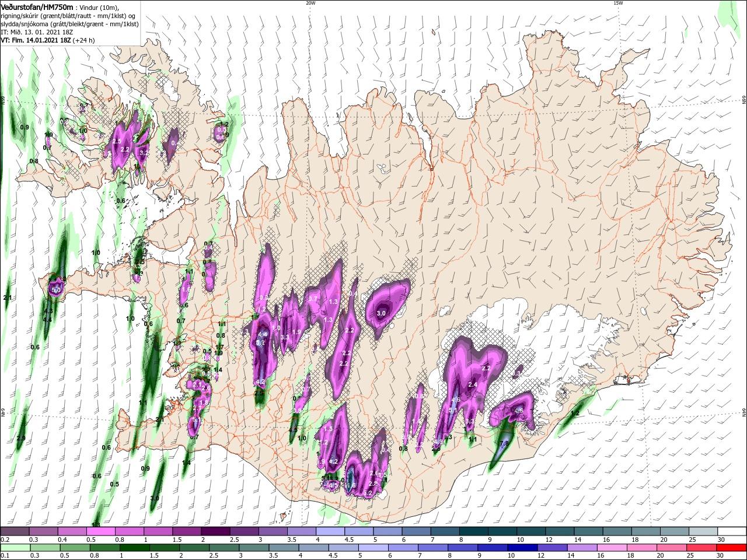Click the 5.0 value on the Snæfellsnes peninsula tip
This screenshot has height=560, width=747.
(56, 289)
